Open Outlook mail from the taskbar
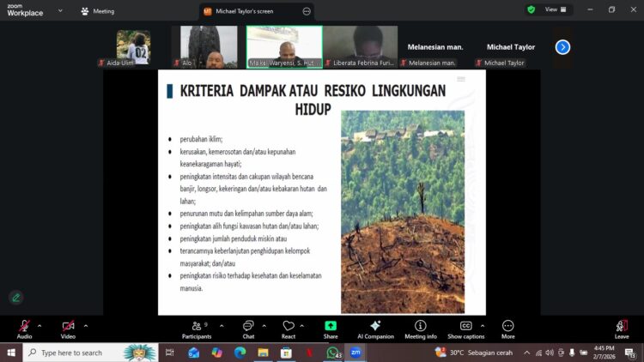 point(193,353)
